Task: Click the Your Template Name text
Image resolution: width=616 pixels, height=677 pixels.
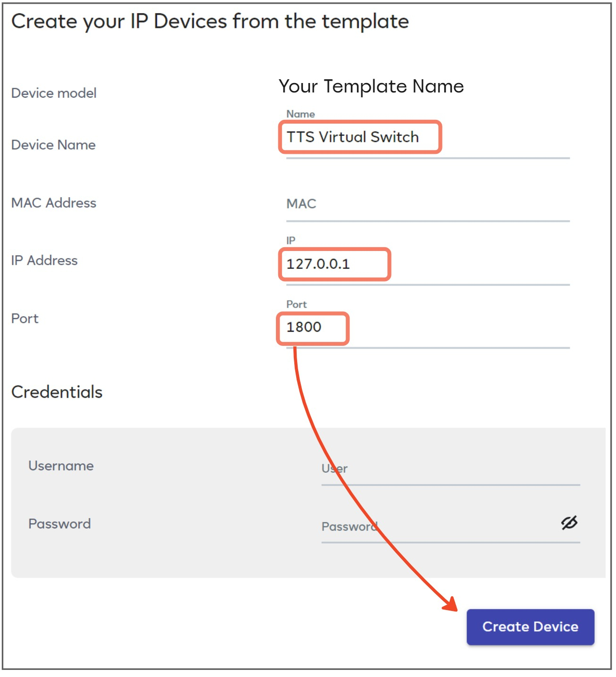Action: point(371,86)
